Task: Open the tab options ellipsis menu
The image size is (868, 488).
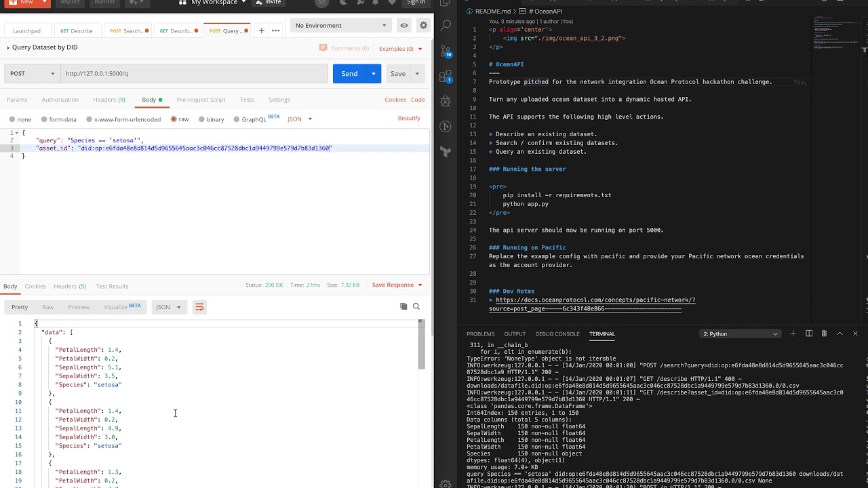Action: 276,30
